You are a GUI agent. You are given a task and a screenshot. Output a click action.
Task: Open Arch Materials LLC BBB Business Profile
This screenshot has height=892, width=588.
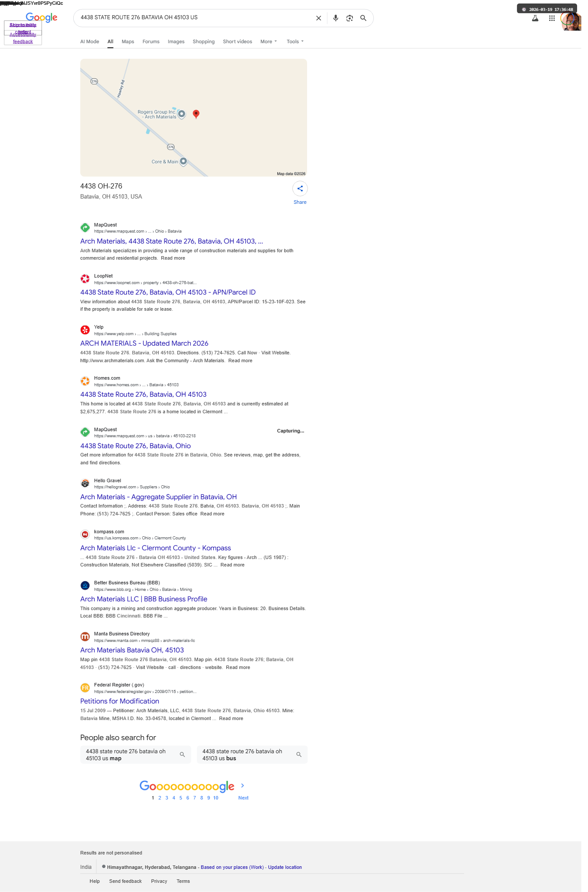pyautogui.click(x=144, y=599)
